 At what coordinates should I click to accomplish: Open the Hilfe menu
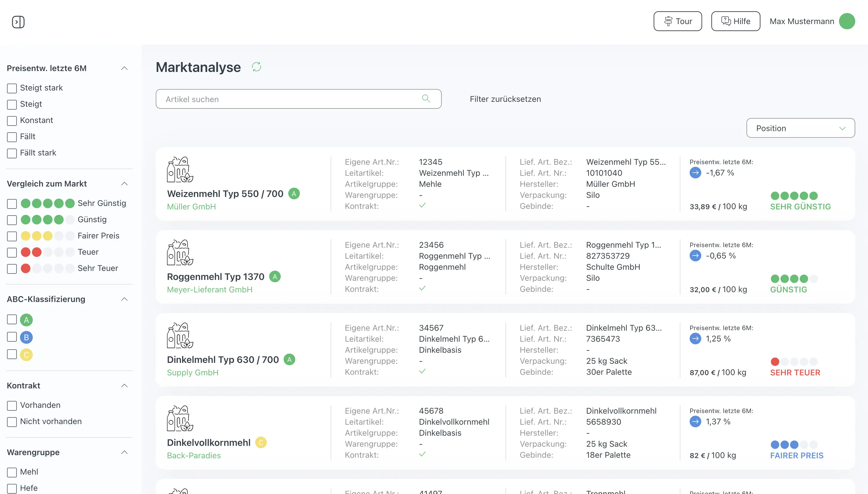(x=735, y=21)
